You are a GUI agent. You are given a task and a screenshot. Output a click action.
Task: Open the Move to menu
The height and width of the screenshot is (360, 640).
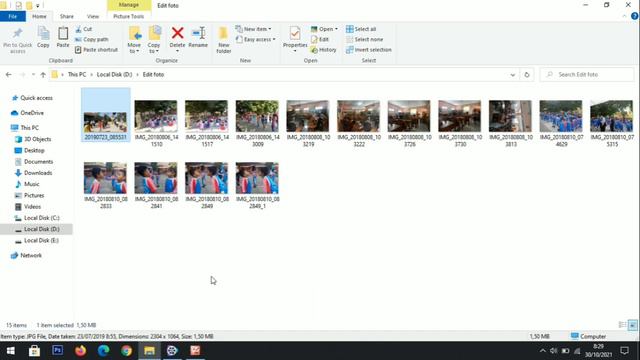[134, 40]
